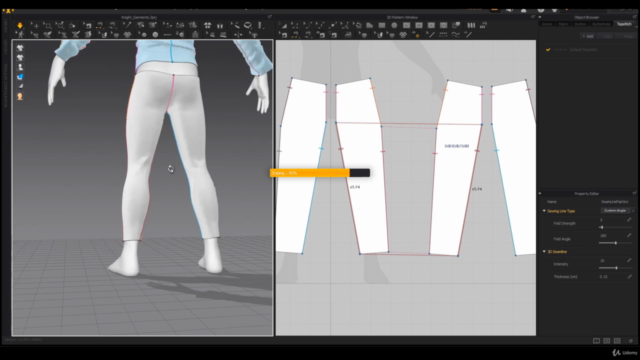Toggle blue textured surface render style

tap(20, 77)
